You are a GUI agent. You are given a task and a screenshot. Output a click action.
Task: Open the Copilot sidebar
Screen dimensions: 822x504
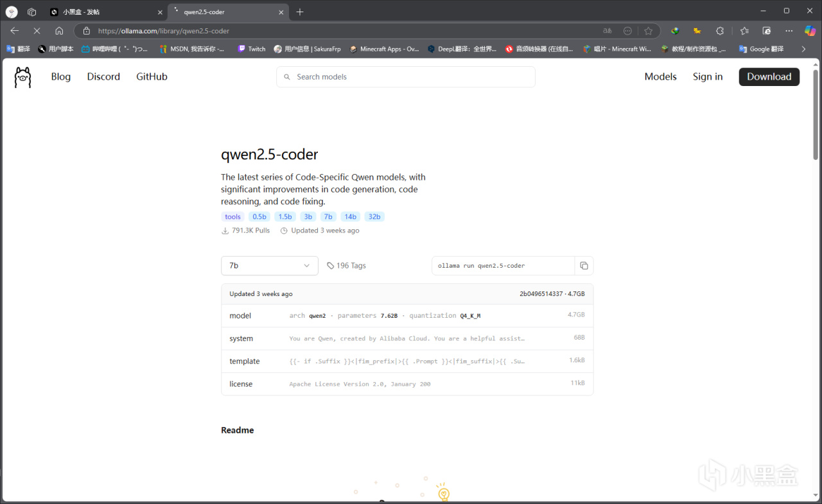810,31
